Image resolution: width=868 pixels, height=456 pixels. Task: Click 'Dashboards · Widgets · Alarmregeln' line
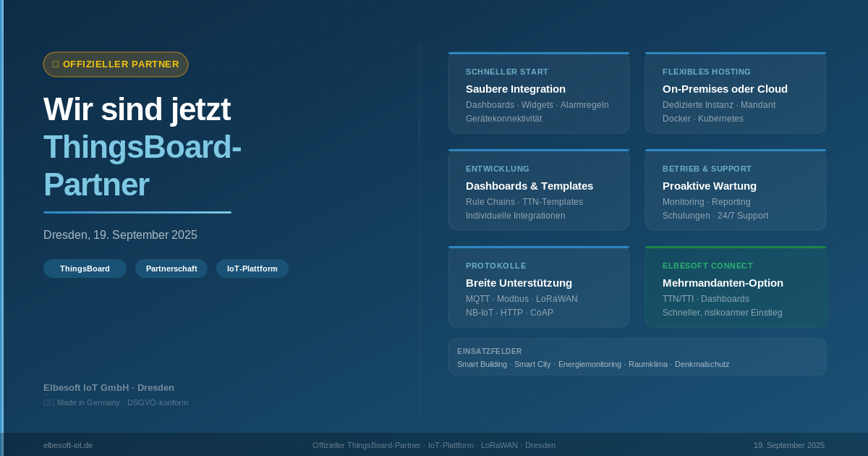click(x=537, y=105)
